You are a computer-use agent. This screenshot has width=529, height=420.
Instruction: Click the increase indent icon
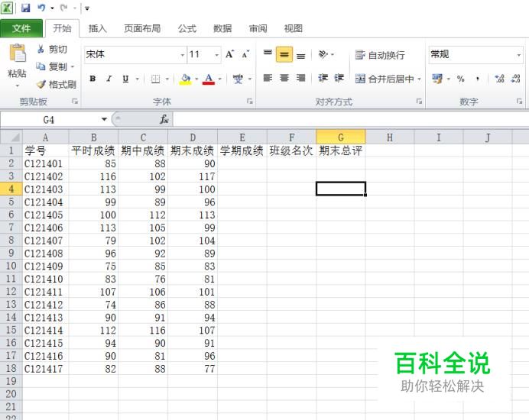[x=339, y=78]
